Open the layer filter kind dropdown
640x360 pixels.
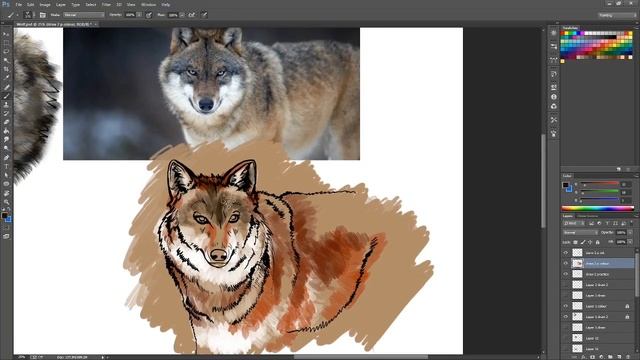pyautogui.click(x=573, y=223)
